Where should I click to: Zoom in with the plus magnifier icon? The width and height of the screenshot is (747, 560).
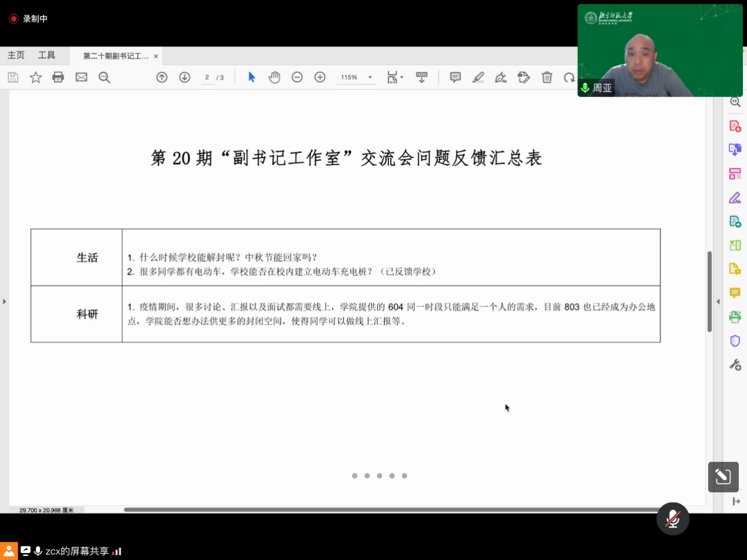tap(320, 77)
